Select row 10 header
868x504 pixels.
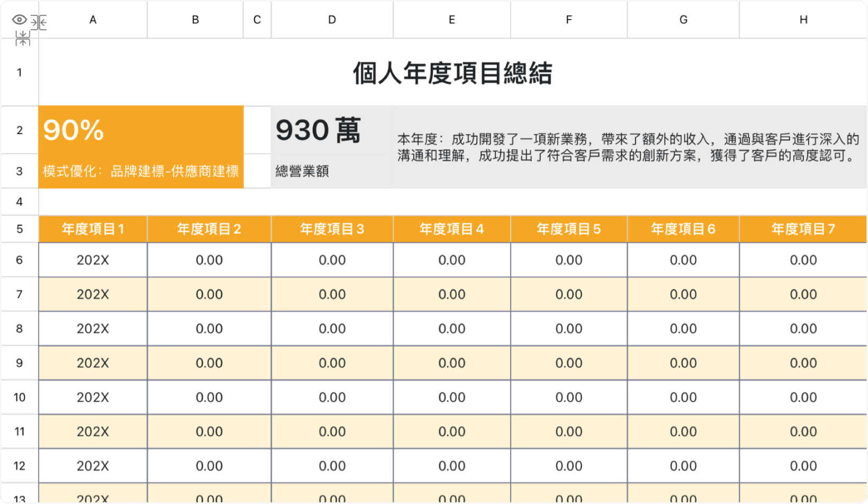point(20,398)
